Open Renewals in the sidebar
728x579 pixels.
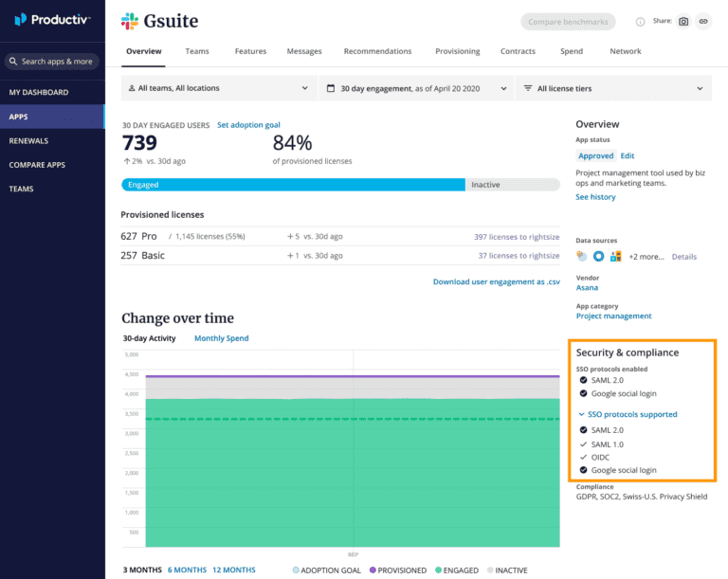pos(52,140)
